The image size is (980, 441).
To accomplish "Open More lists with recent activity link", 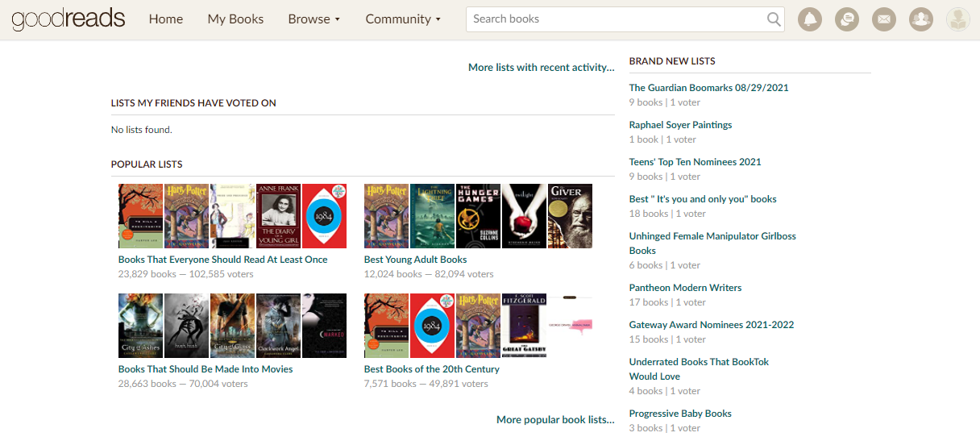I will [x=542, y=68].
